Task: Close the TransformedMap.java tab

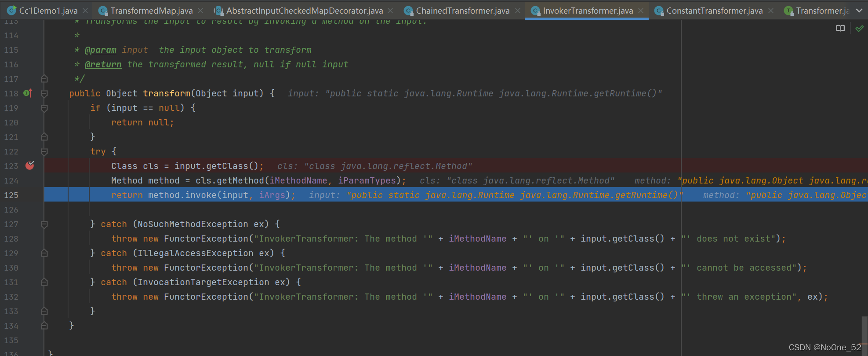Action: (x=200, y=11)
